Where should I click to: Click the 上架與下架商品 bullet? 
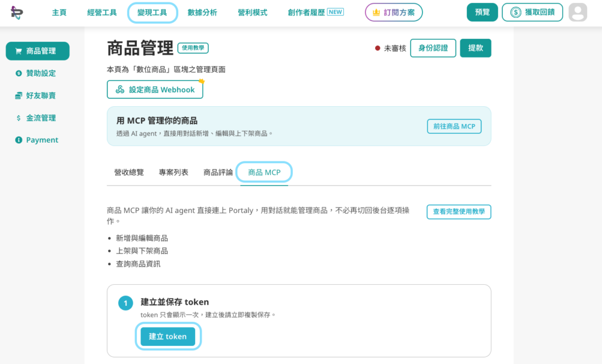(x=142, y=251)
